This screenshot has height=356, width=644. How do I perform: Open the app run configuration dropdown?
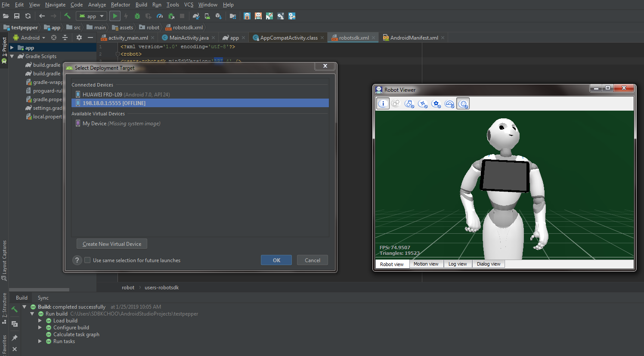pyautogui.click(x=91, y=16)
